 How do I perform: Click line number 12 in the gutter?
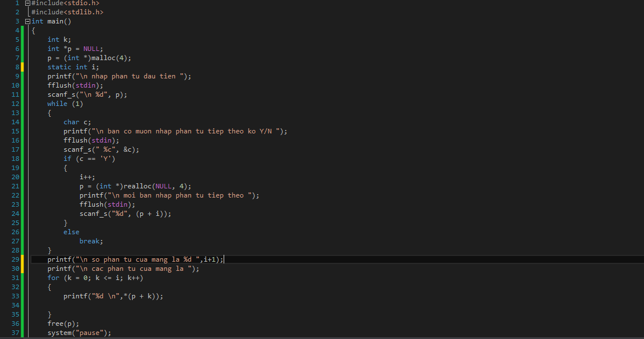[x=15, y=104]
